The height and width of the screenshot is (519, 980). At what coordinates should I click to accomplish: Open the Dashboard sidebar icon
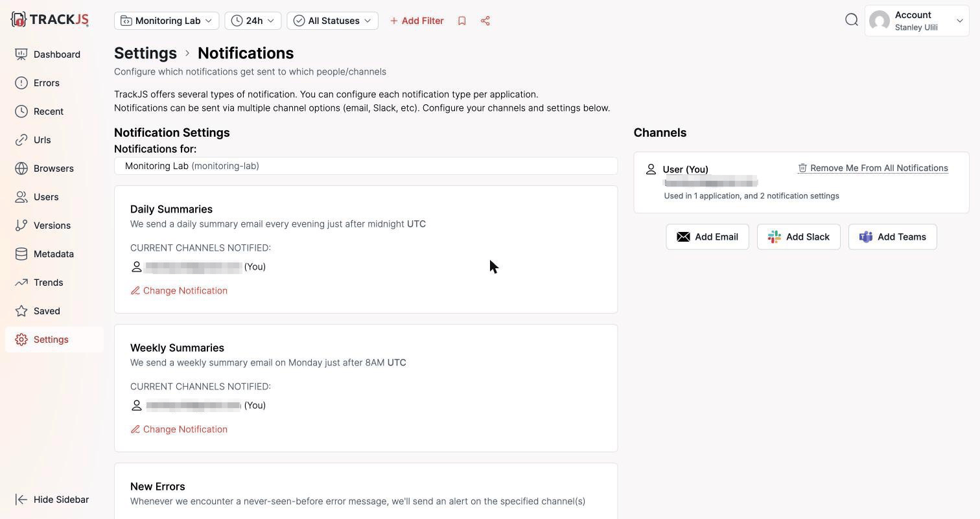click(21, 54)
